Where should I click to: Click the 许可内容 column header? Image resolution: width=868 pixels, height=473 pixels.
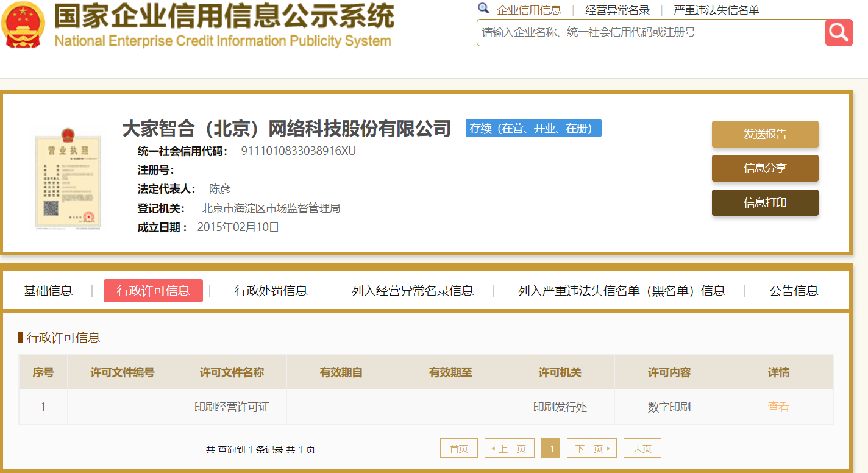point(669,372)
